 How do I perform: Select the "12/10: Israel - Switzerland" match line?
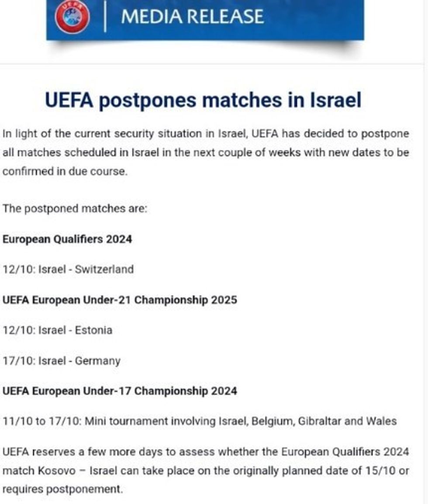pos(68,269)
